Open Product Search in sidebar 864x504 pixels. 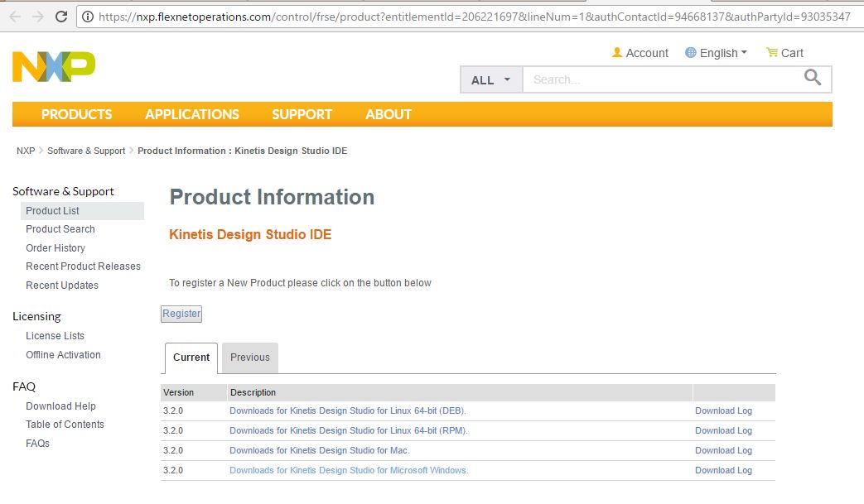tap(60, 229)
